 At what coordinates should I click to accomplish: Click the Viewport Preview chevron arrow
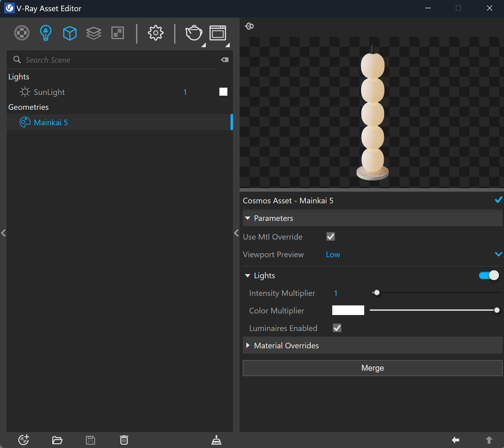(x=498, y=254)
